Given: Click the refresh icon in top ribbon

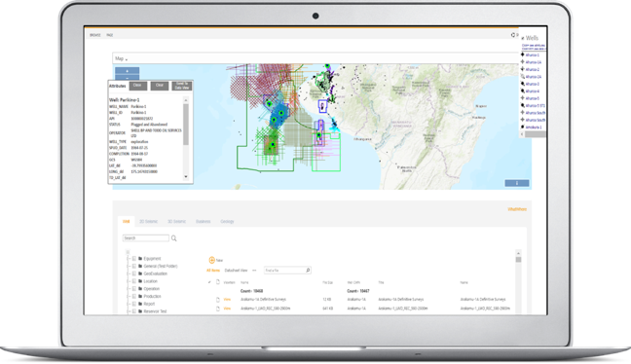Looking at the screenshot, I should click(x=513, y=35).
